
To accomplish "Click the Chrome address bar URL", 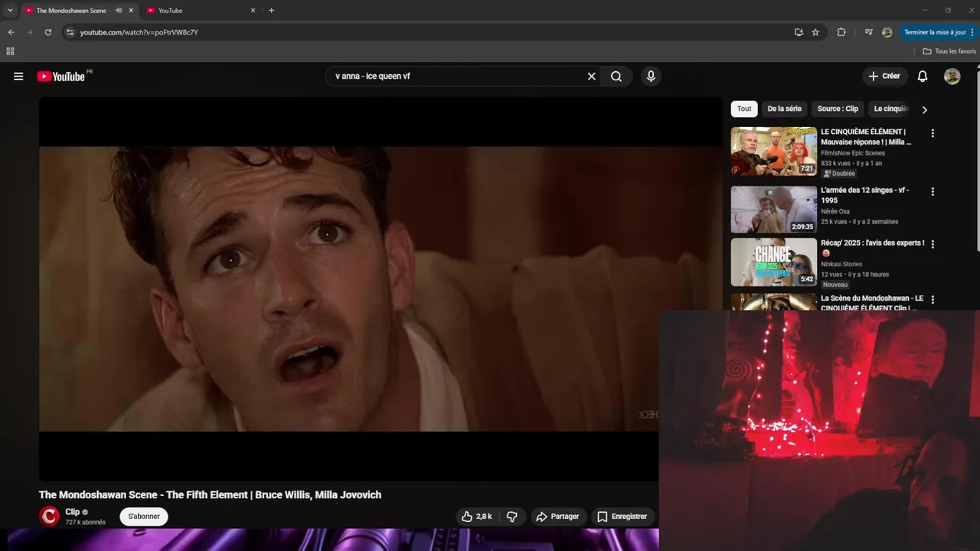I will click(139, 32).
